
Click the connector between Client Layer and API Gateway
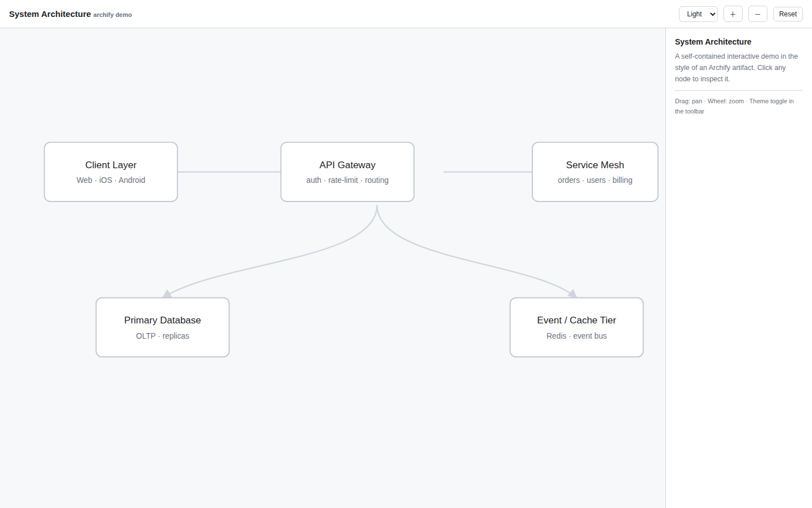coord(229,172)
